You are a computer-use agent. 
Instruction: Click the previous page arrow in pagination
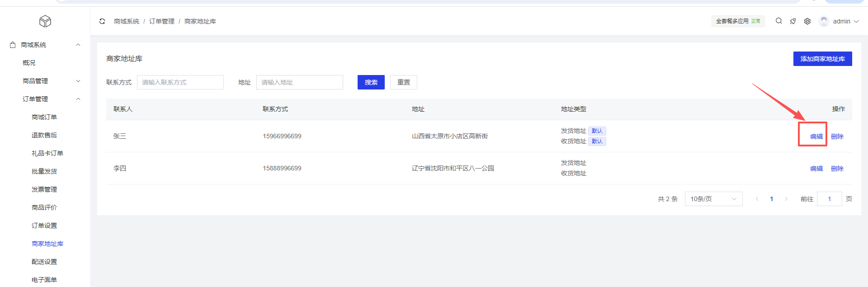point(757,199)
